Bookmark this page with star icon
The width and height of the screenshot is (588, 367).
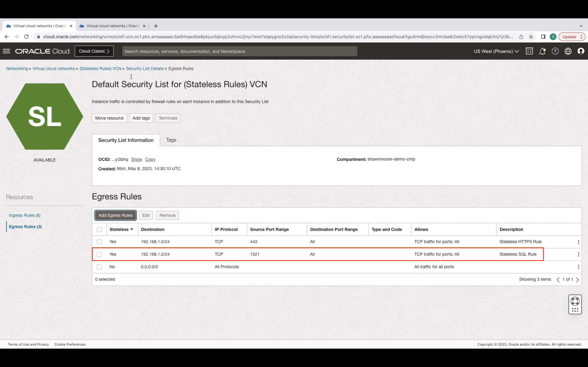(x=531, y=37)
